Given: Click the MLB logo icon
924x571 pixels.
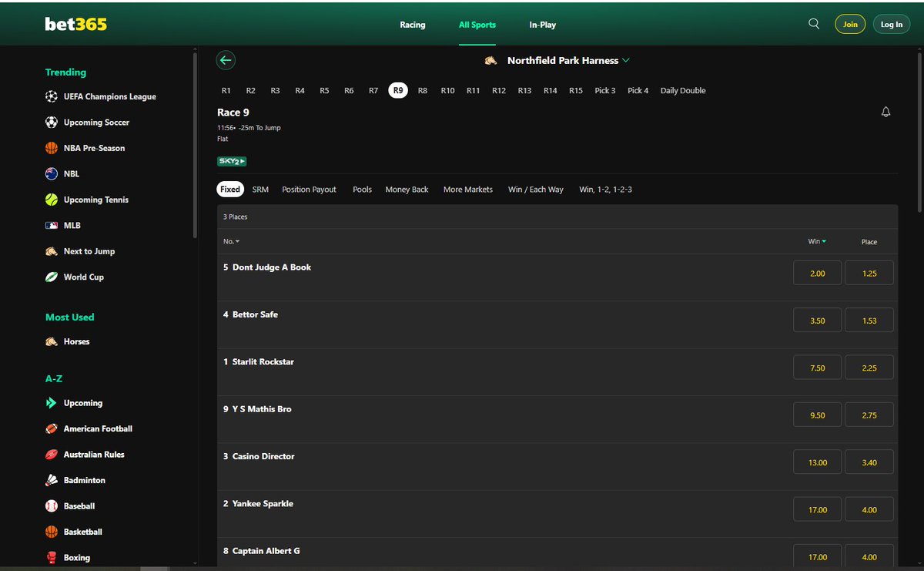Looking at the screenshot, I should pos(52,225).
